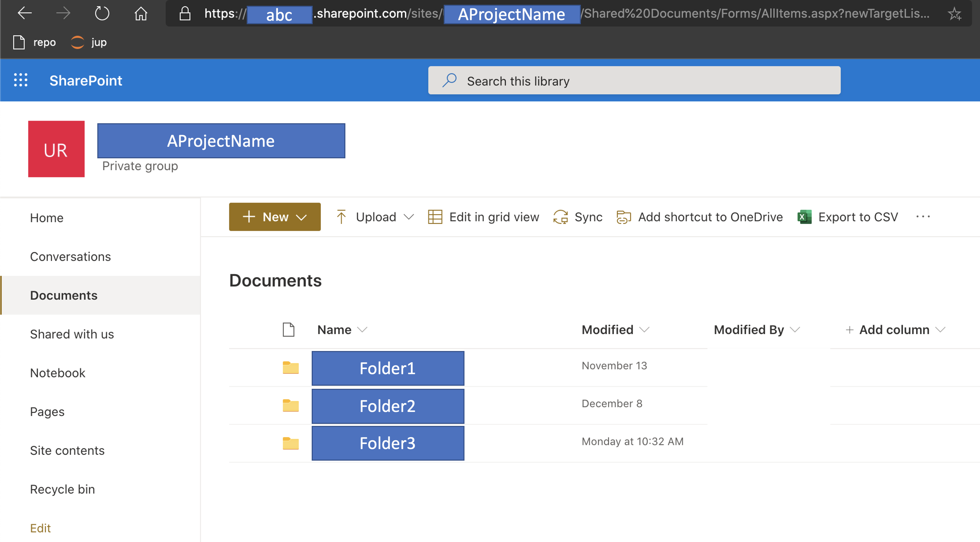Go to Recycle bin in left navigation
Screen dimensions: 980x542
(x=62, y=489)
